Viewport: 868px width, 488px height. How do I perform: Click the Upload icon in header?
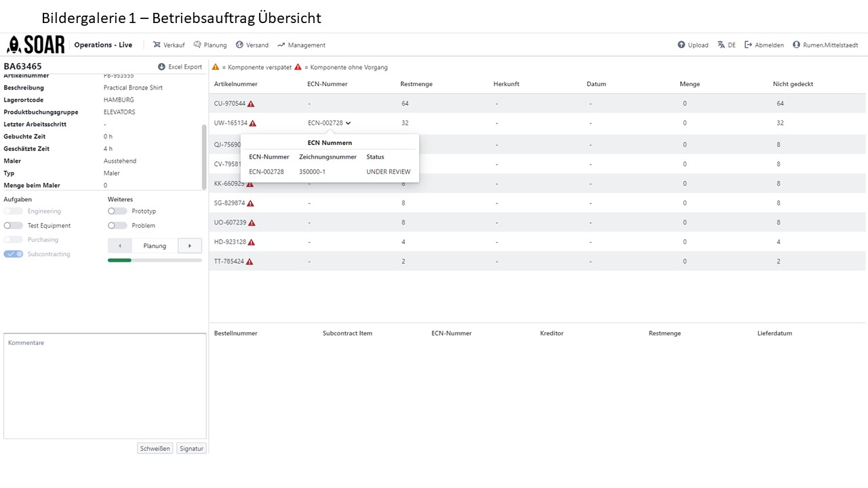point(681,45)
